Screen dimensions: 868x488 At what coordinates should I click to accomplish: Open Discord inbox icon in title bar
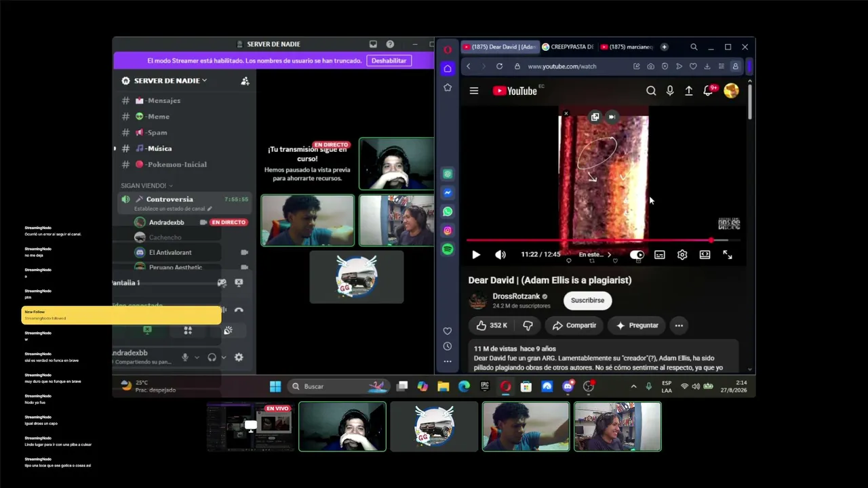tap(373, 44)
